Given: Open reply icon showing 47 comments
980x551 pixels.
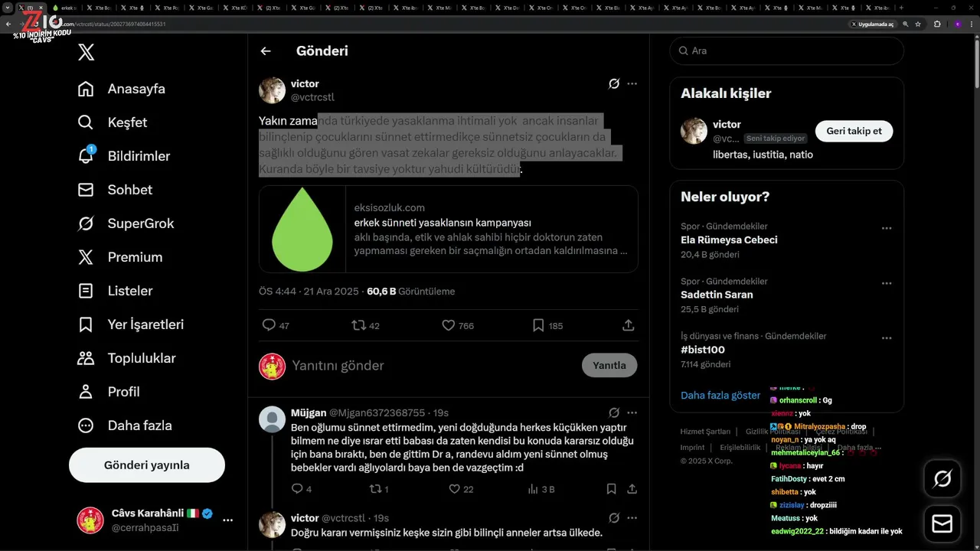Looking at the screenshot, I should pyautogui.click(x=269, y=325).
